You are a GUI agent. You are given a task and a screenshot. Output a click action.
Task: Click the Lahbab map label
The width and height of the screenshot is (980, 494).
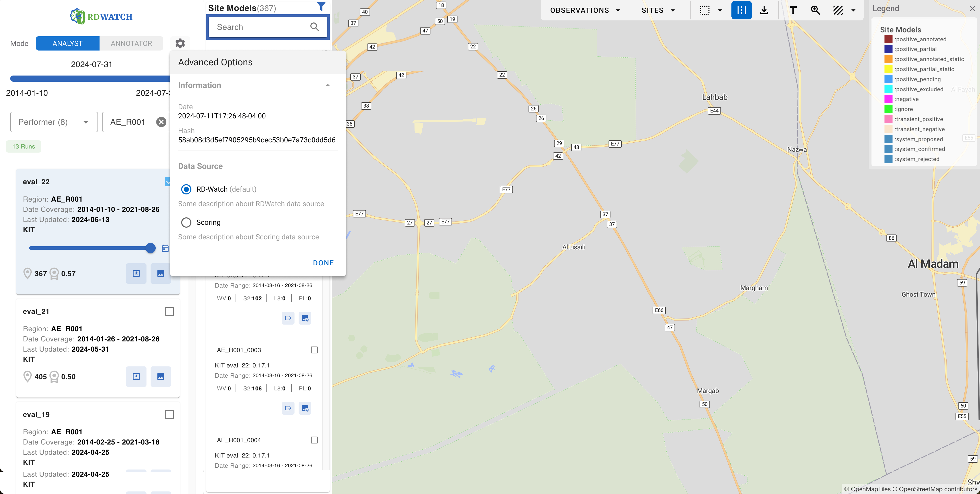(x=715, y=97)
